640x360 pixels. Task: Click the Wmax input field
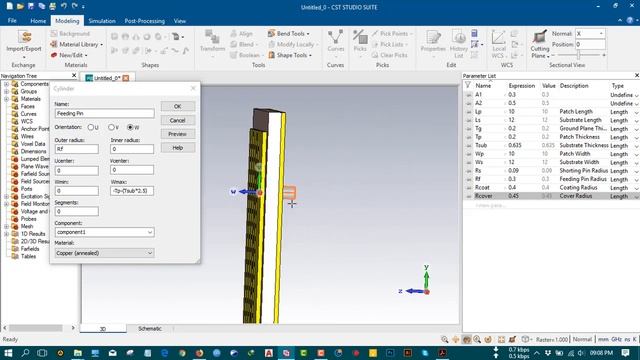132,191
